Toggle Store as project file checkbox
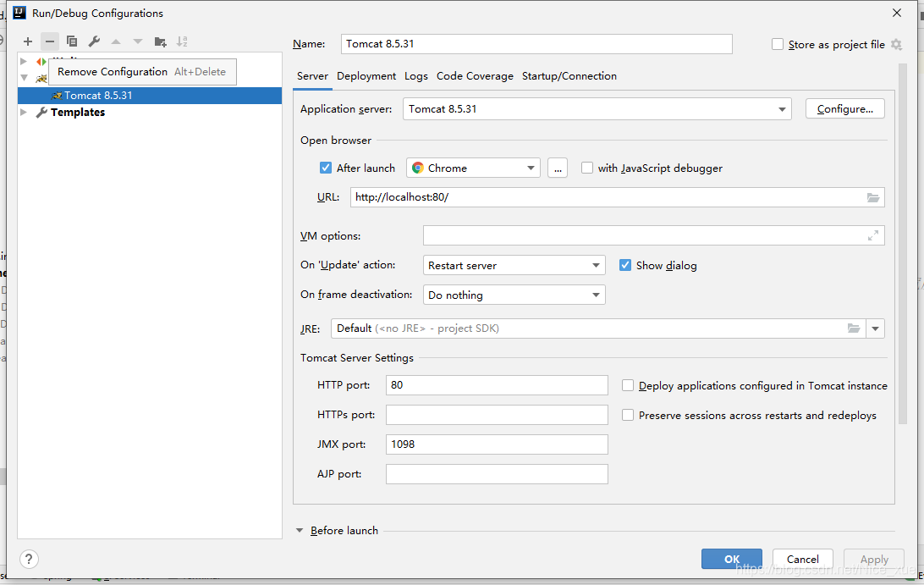924x585 pixels. (x=778, y=44)
